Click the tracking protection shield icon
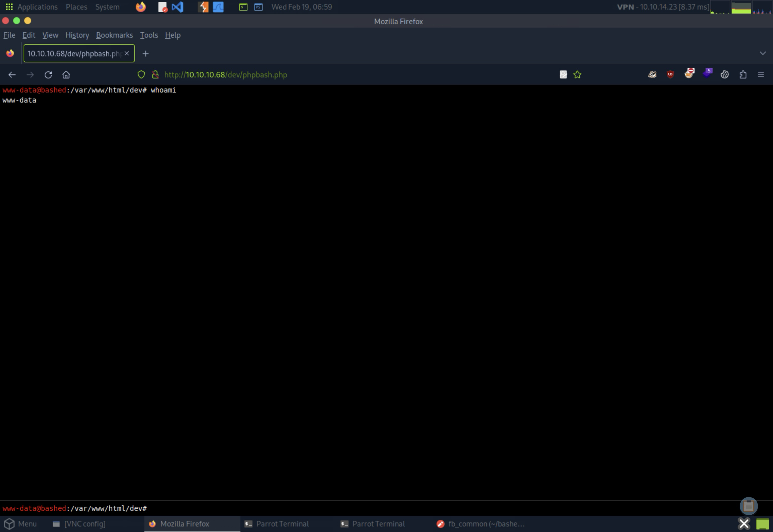The height and width of the screenshot is (532, 773). 141,75
